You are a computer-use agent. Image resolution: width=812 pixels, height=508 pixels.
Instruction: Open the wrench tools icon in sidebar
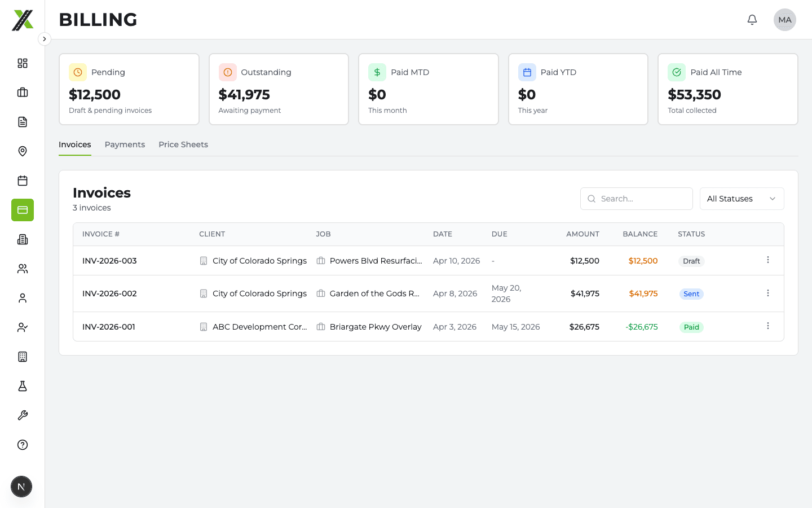click(x=23, y=415)
